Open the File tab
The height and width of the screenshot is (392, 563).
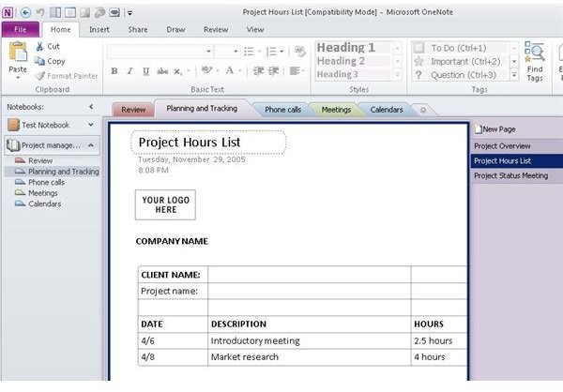pyautogui.click(x=21, y=29)
